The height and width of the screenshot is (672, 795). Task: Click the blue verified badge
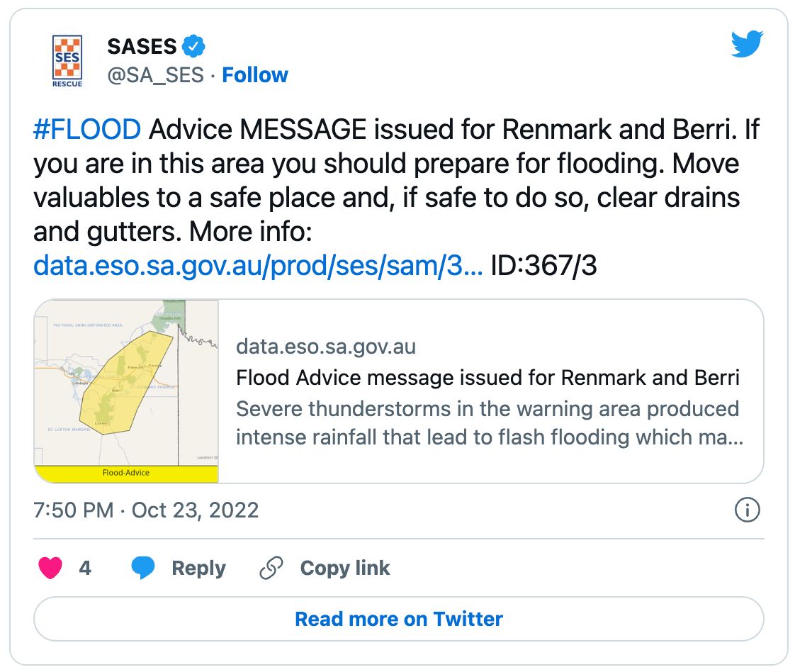[x=194, y=47]
